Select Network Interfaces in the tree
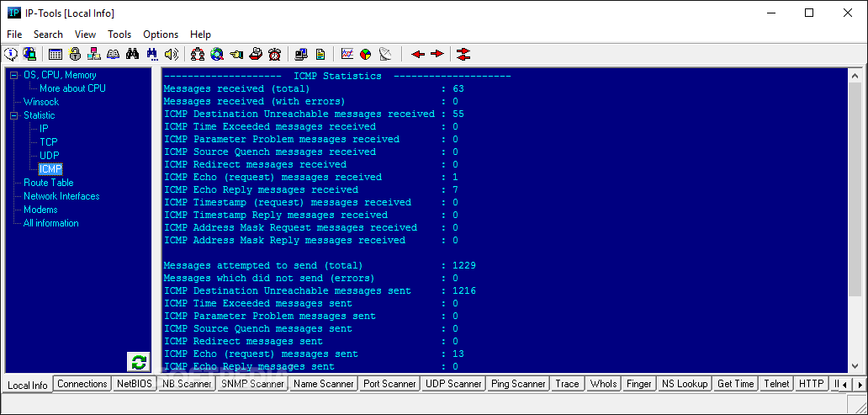 [x=61, y=196]
